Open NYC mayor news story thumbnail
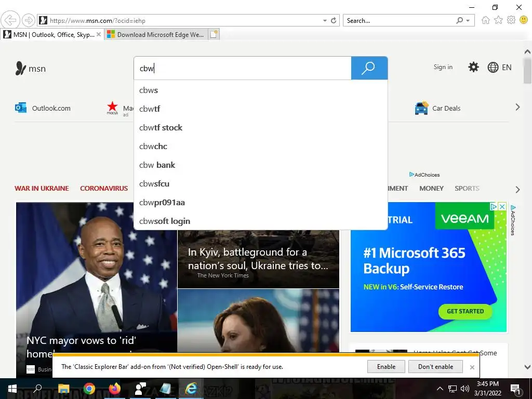532x399 pixels. coord(97,278)
